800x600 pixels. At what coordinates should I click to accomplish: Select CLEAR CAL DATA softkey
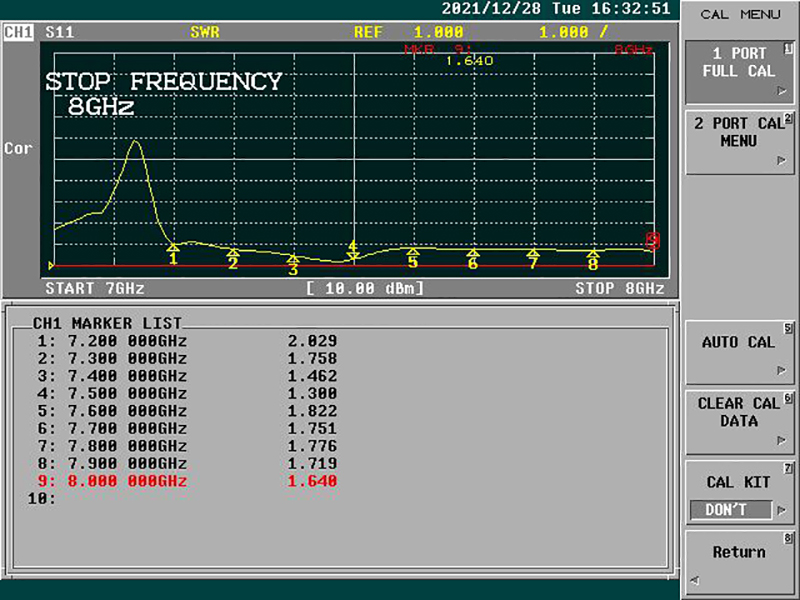(x=739, y=422)
